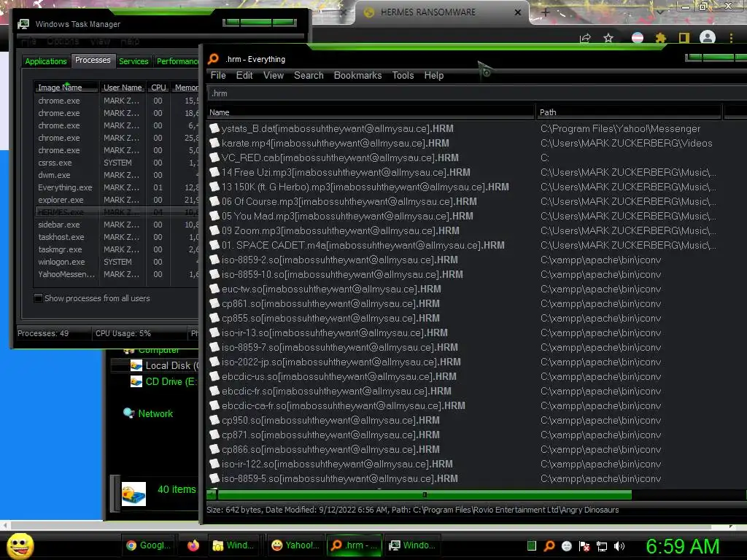The height and width of the screenshot is (560, 747).
Task: Launch Firefox from the taskbar
Action: 193,545
